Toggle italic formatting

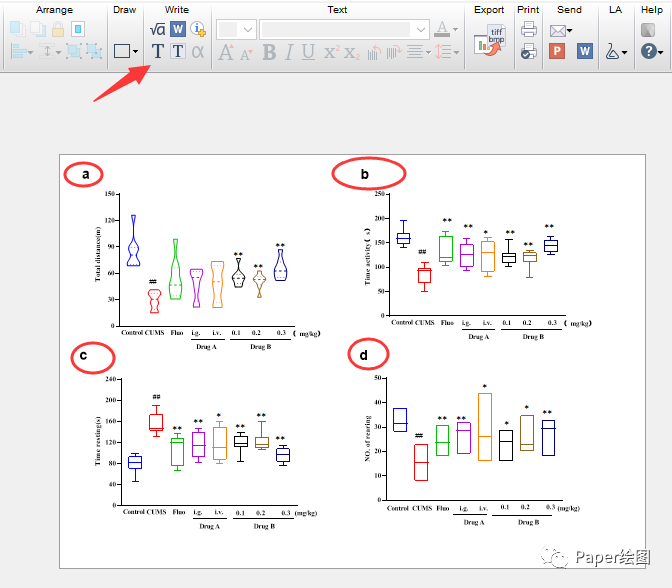(289, 52)
